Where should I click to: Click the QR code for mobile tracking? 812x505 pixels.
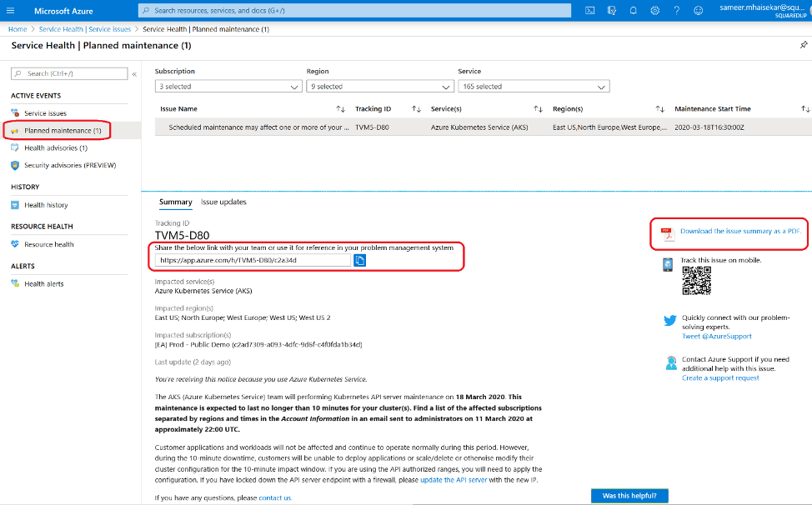tap(696, 281)
